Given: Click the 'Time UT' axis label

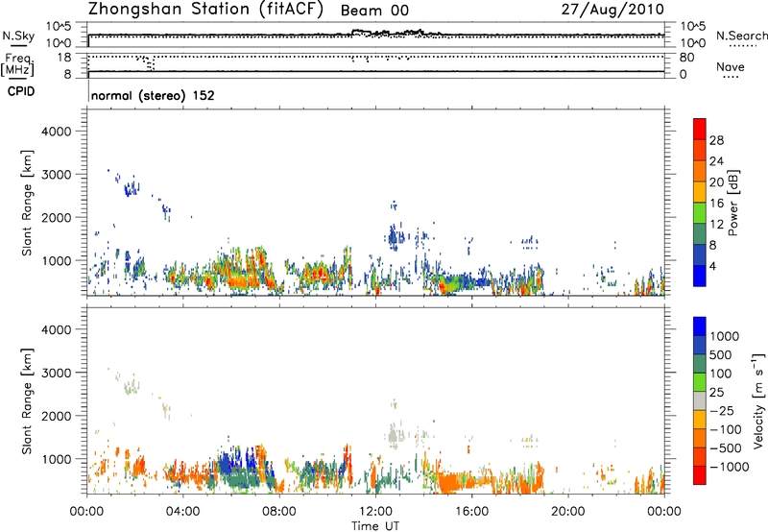Looking at the screenshot, I should coord(375,526).
